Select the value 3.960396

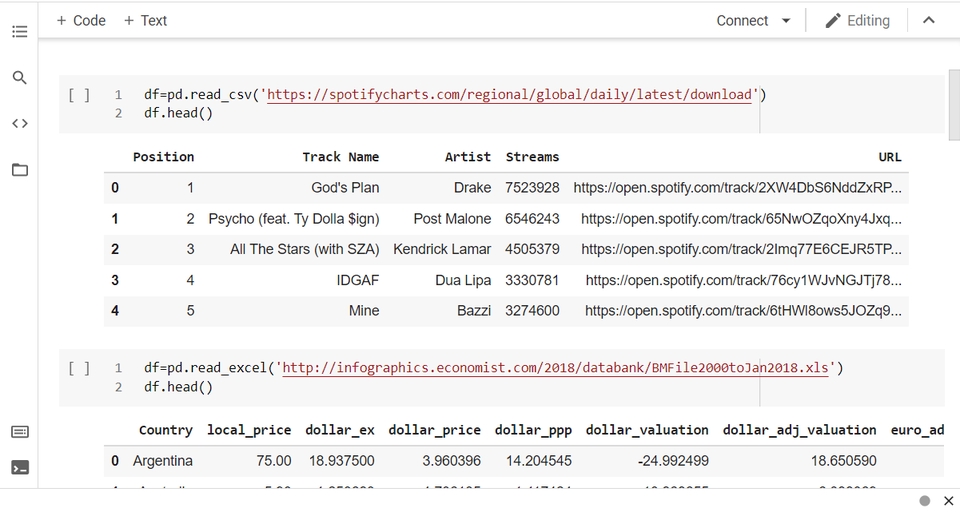coord(451,461)
